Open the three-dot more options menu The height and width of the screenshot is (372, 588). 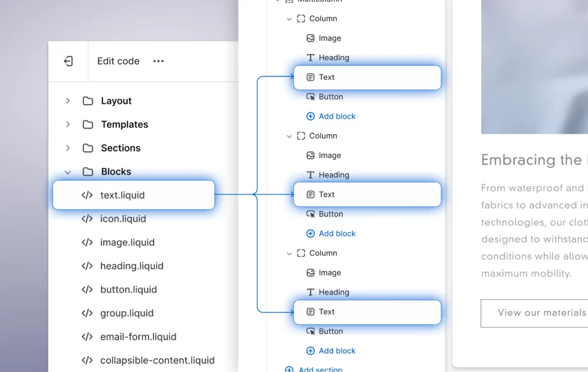click(x=158, y=61)
